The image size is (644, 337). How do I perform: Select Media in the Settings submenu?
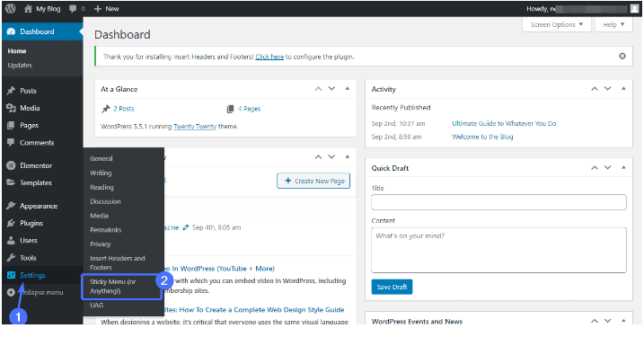99,216
